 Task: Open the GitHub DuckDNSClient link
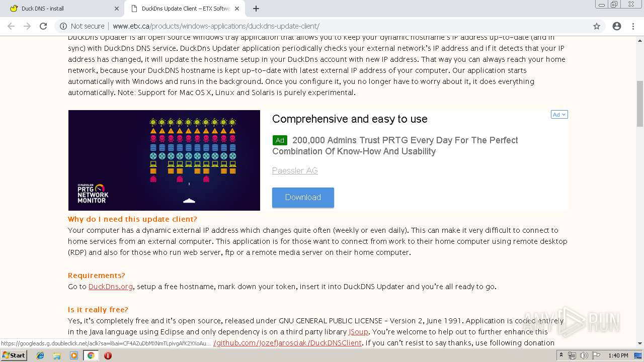point(287,343)
